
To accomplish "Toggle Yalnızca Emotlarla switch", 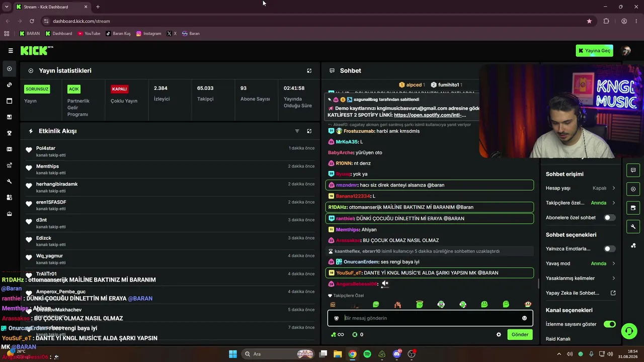I will (x=609, y=249).
